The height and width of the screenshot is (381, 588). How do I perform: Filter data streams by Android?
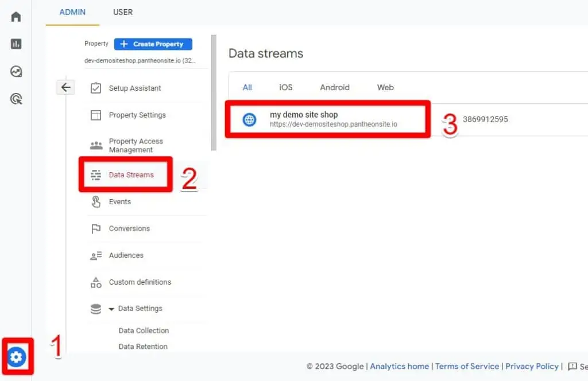[334, 87]
